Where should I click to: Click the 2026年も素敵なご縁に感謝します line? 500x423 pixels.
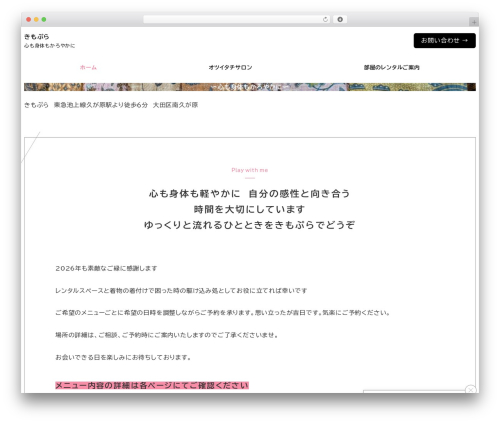106,268
